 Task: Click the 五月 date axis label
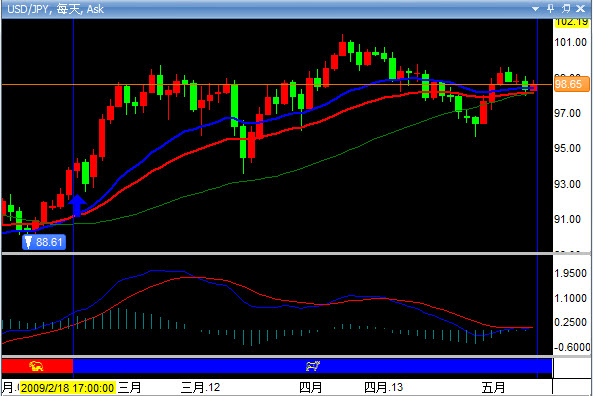[x=494, y=388]
